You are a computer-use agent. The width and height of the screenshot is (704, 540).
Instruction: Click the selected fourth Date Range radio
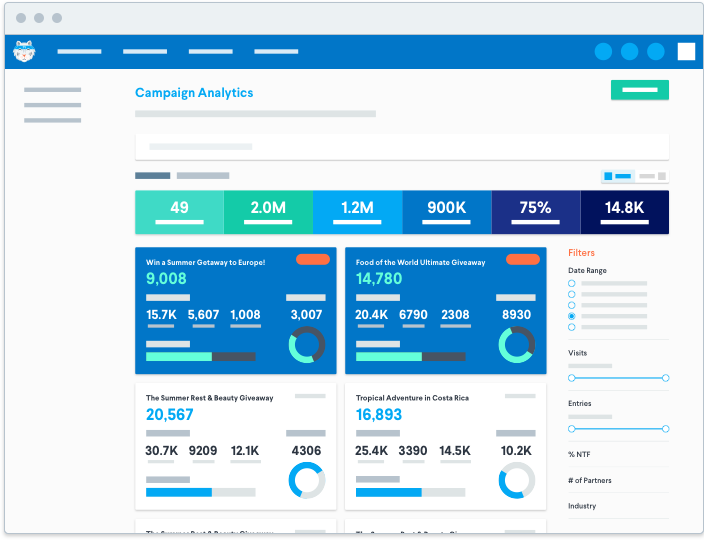coord(572,316)
